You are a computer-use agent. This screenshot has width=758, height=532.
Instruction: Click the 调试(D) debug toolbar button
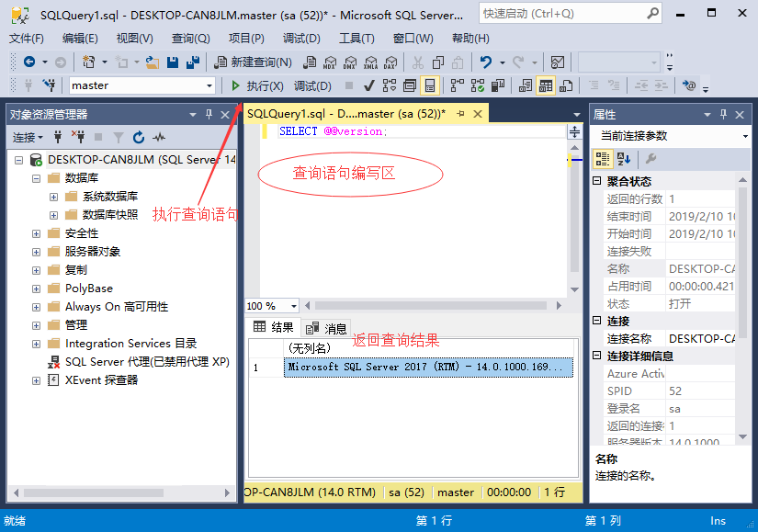(312, 85)
